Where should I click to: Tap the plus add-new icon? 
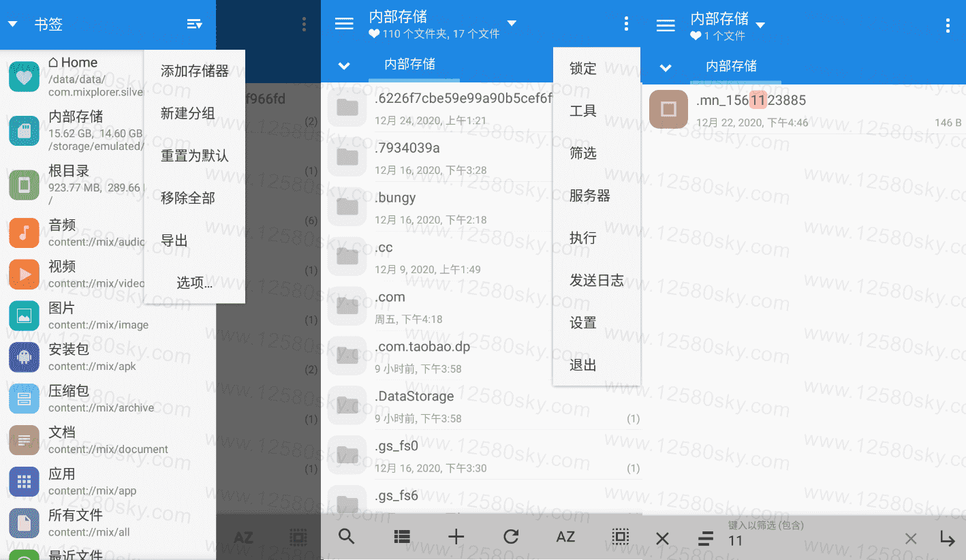click(x=456, y=537)
